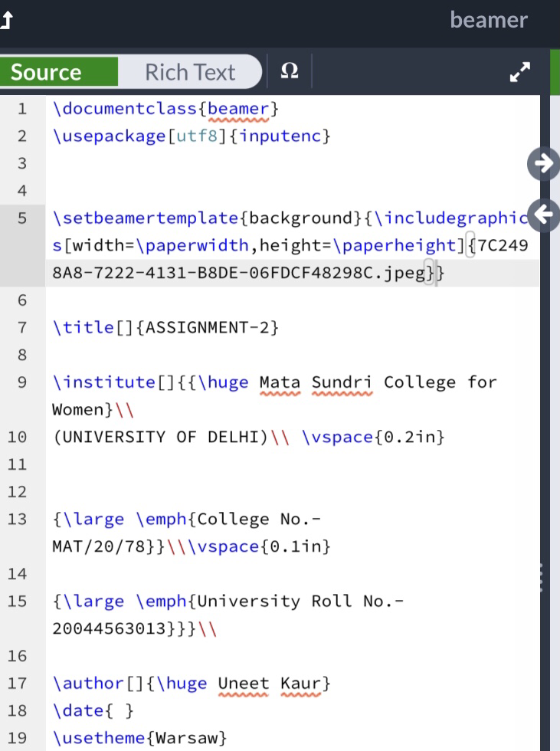Click the \author command on line 17
The height and width of the screenshot is (751, 560).
pos(89,683)
